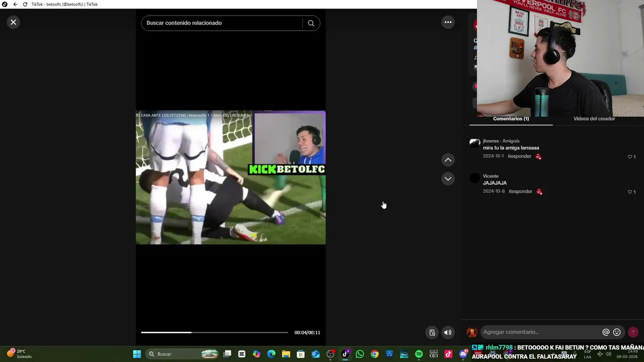644x362 pixels.
Task: Mute the video with speaker icon
Action: 447,332
